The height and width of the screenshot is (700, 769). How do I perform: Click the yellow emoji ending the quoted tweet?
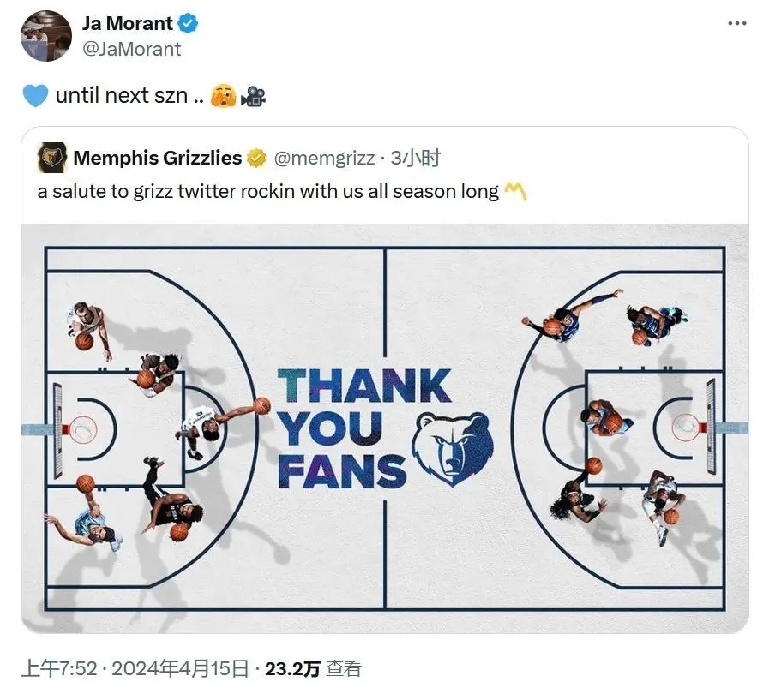pos(515,190)
